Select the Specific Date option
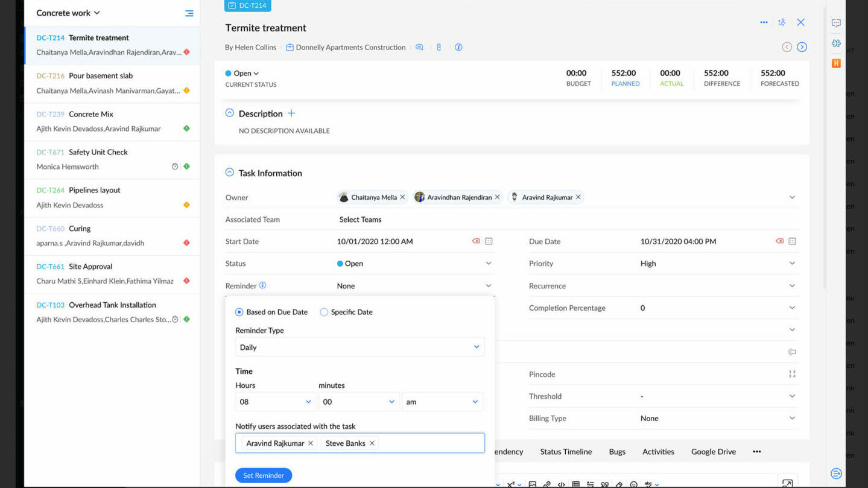Image resolution: width=868 pixels, height=488 pixels. coord(324,312)
